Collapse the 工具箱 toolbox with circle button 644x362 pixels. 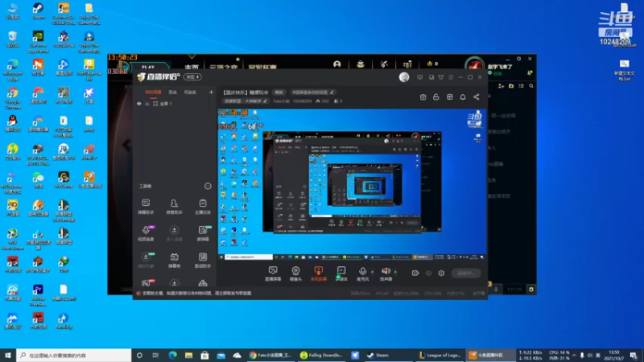208,186
